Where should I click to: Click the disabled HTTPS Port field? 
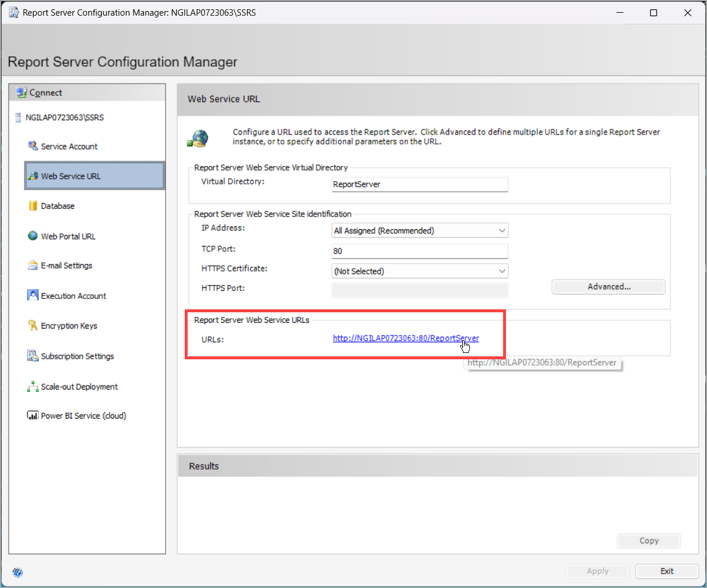click(x=420, y=290)
